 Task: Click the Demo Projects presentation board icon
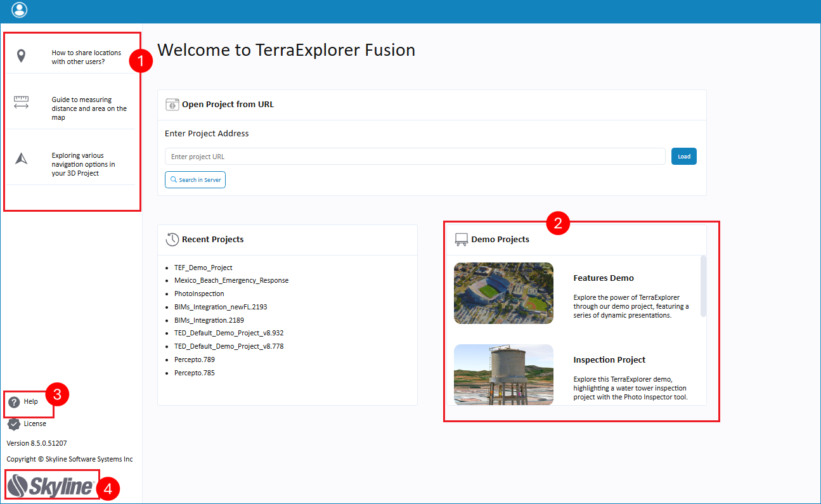(462, 240)
